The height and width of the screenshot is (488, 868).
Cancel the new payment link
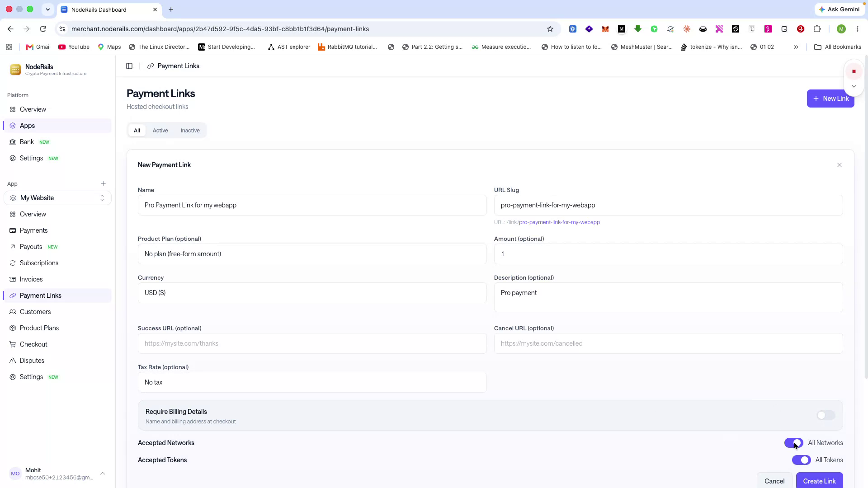774,480
